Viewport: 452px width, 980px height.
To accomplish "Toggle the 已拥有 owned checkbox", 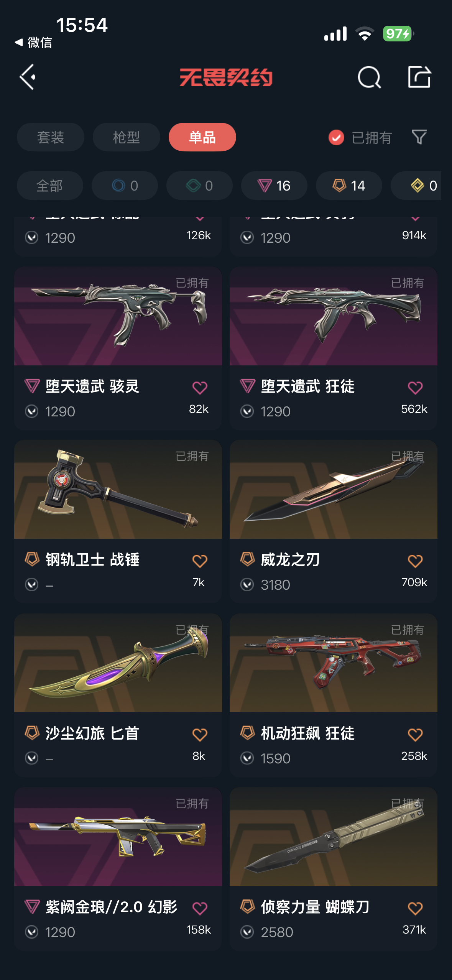I will (336, 137).
